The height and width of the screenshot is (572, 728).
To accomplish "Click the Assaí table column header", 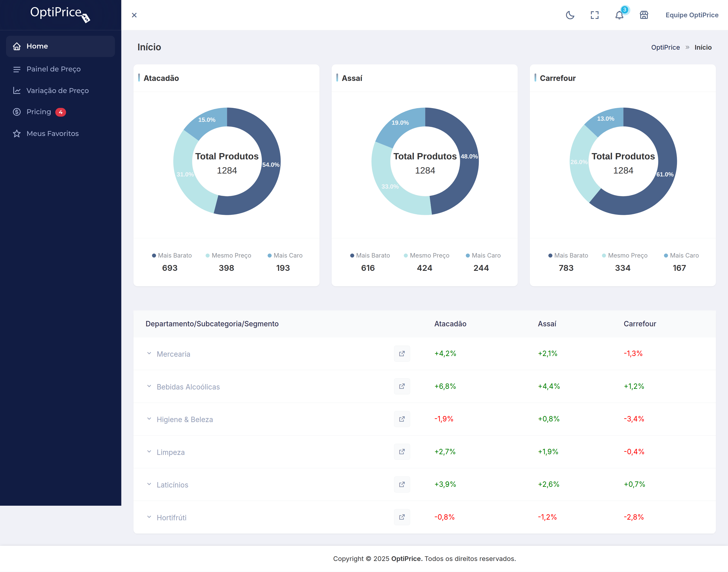I will (547, 324).
